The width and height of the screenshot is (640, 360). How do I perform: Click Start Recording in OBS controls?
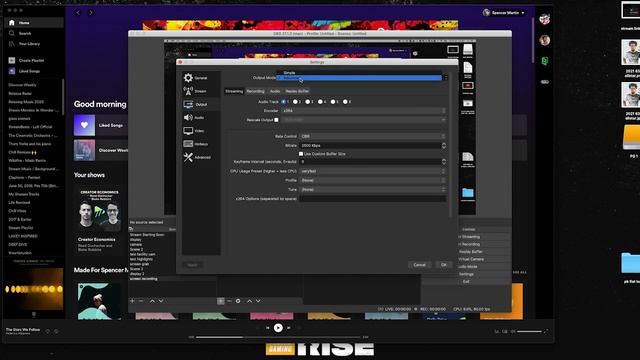[484, 244]
